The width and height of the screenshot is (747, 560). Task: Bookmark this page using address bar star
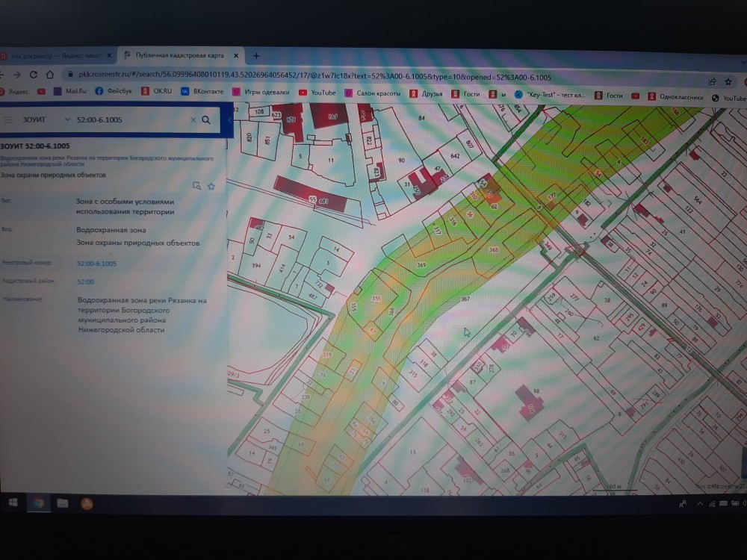point(728,81)
